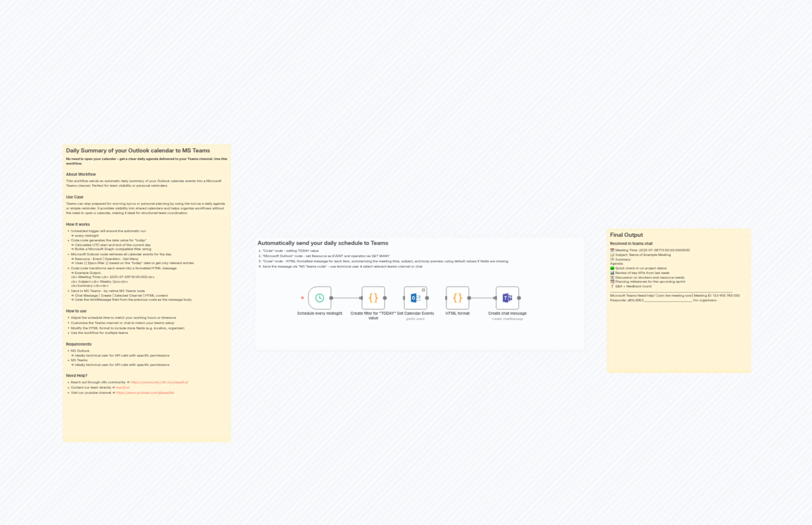Screen dimensions: 812x525
Task: Click the refresh icon on Get Calendar Events node
Action: coord(424,290)
